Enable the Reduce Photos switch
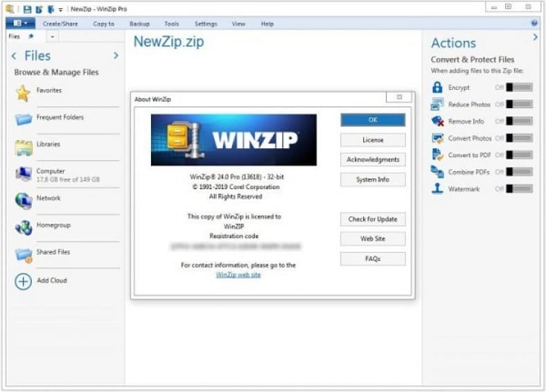 coord(519,104)
